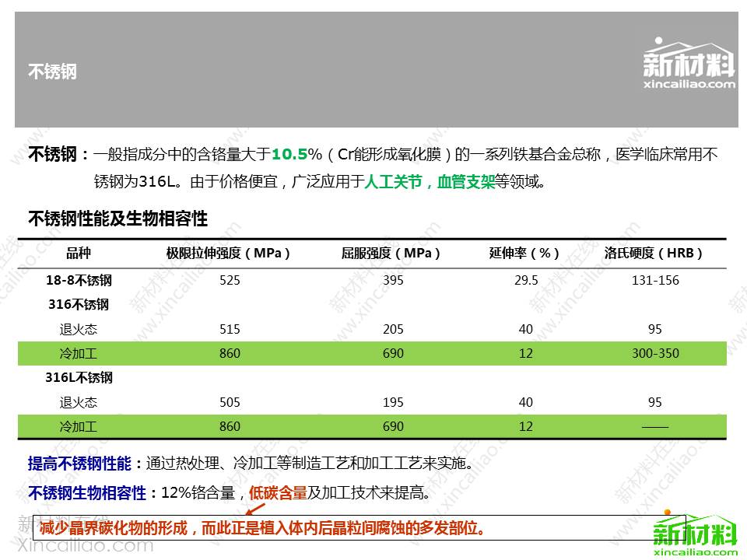Click 40 in the row with 505

click(x=526, y=403)
